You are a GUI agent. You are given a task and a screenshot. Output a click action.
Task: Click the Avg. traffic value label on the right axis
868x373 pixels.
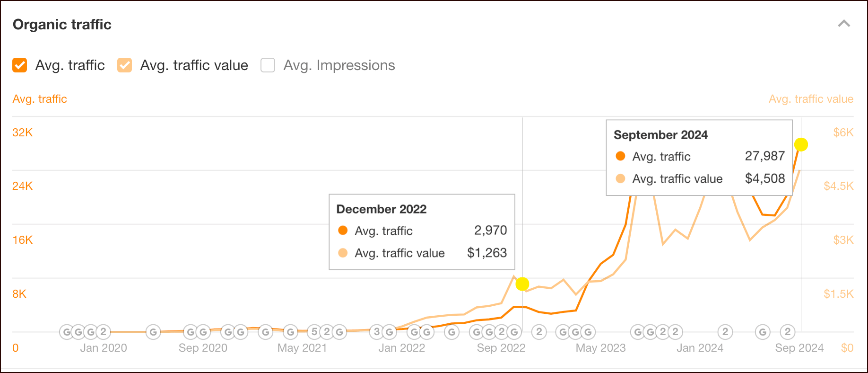810,99
